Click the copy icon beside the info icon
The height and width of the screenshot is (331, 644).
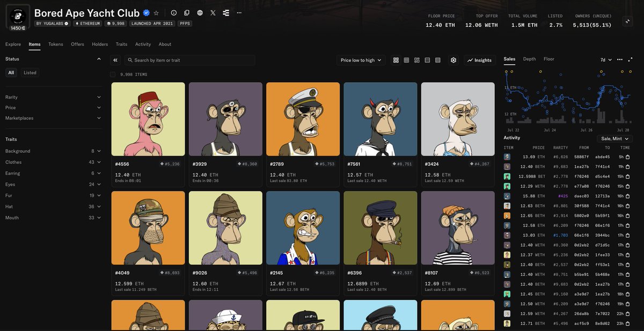pyautogui.click(x=187, y=12)
